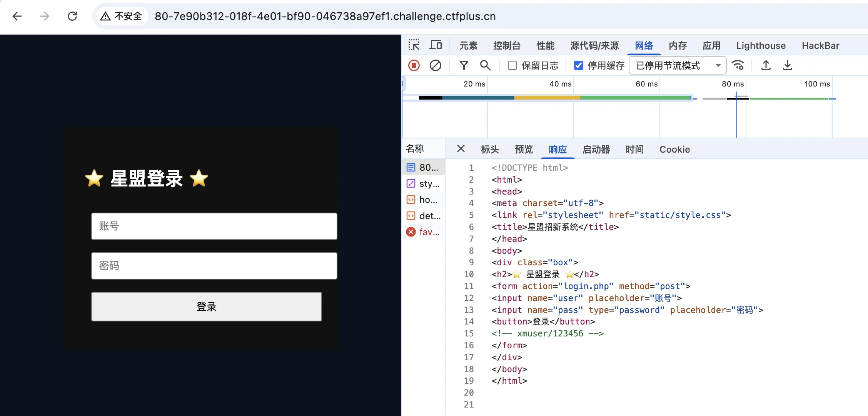The height and width of the screenshot is (416, 868).
Task: Toggle the device toolbar icon
Action: point(436,45)
